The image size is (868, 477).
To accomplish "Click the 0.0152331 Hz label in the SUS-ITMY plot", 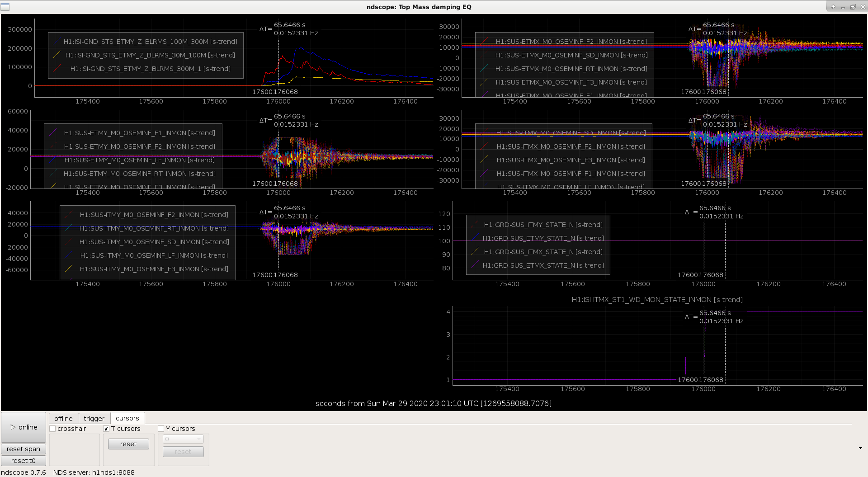I will pyautogui.click(x=296, y=216).
